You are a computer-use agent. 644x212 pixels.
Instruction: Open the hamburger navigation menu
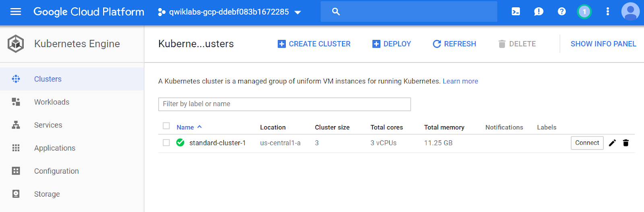(x=16, y=12)
